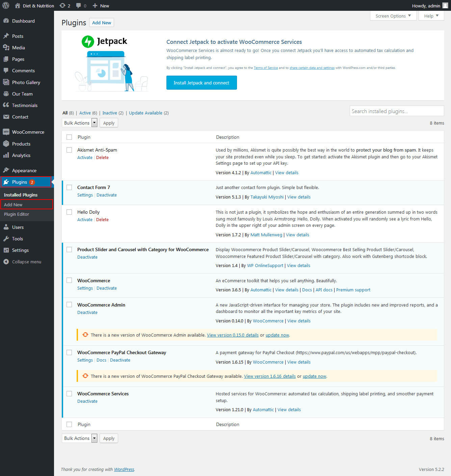Filter by Update Available plugins

[145, 113]
